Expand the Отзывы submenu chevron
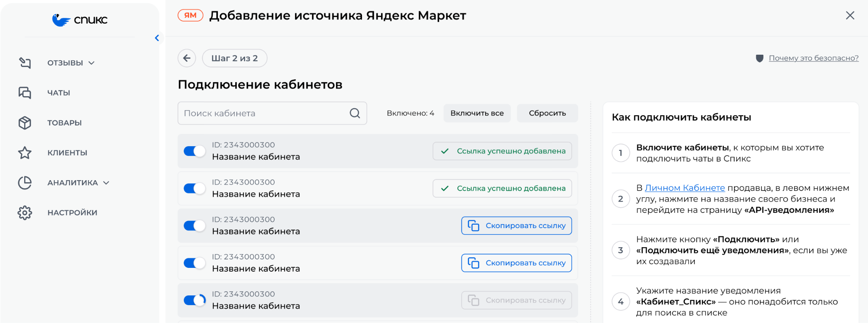The image size is (868, 323). 92,63
